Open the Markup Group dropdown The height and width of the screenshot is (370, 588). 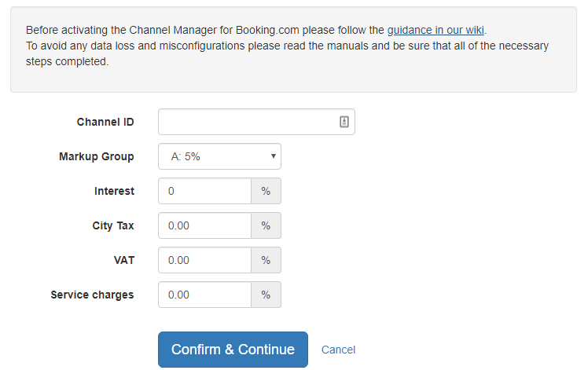point(219,156)
